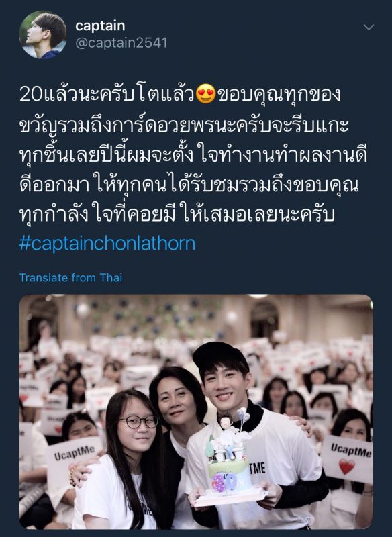The width and height of the screenshot is (392, 537).
Task: Click the purple 20 cake number
Action: (x=225, y=483)
